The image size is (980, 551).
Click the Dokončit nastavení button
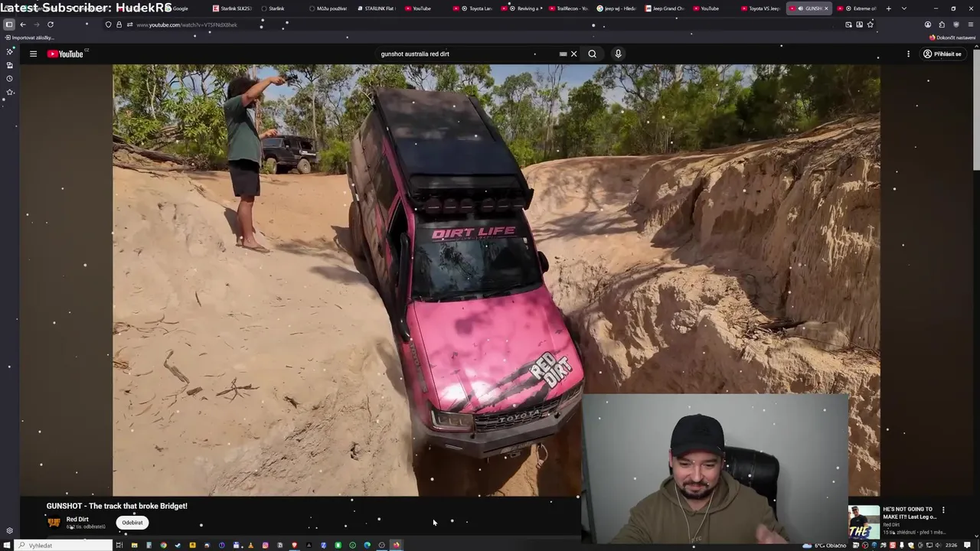click(x=952, y=37)
